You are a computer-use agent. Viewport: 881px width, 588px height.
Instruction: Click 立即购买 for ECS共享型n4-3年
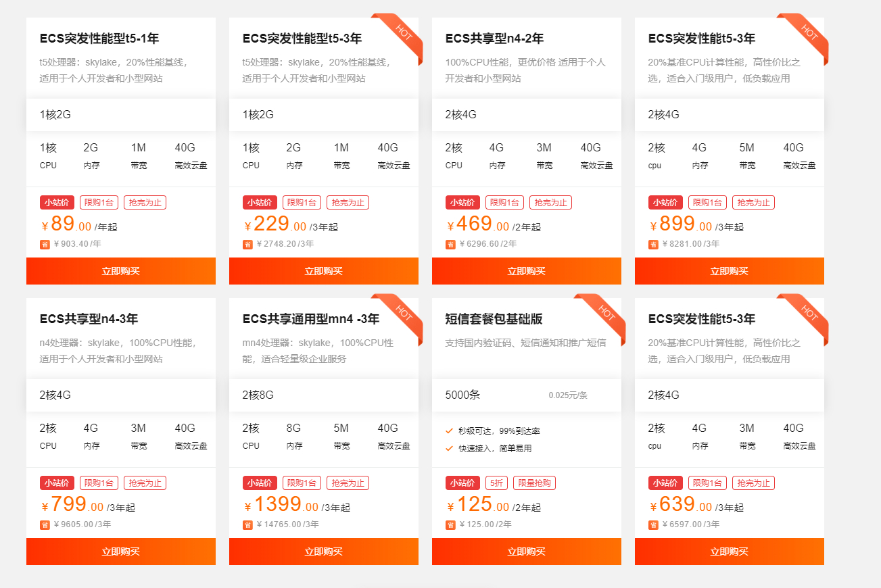point(121,552)
